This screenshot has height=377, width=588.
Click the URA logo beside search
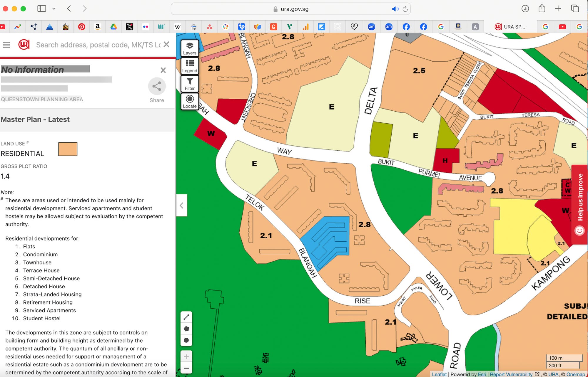pyautogui.click(x=24, y=45)
